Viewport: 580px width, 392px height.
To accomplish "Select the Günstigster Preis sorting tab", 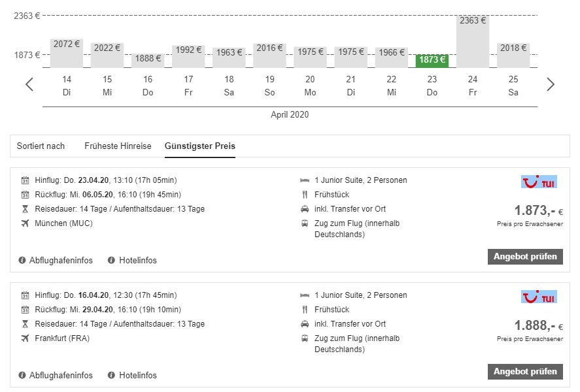I will point(199,146).
